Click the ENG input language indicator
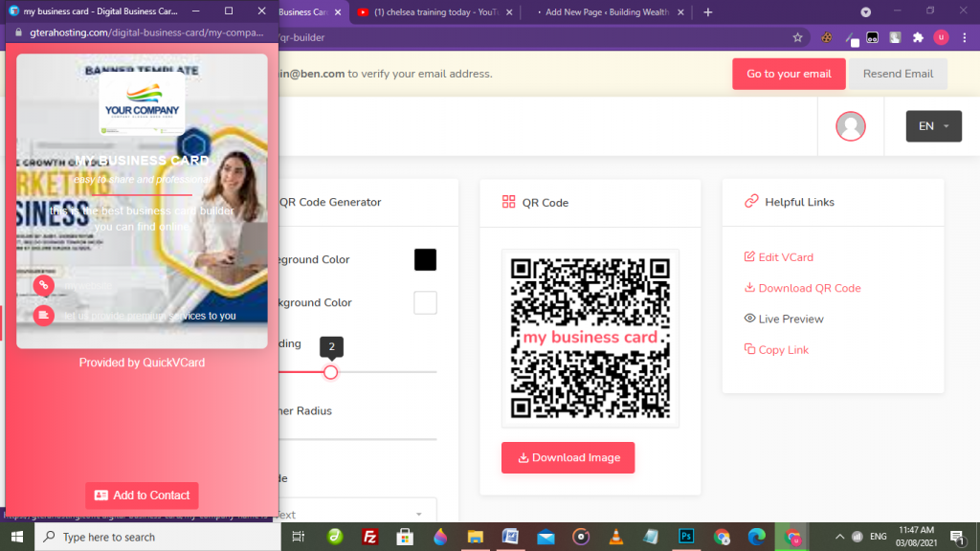The width and height of the screenshot is (980, 551). point(879,537)
